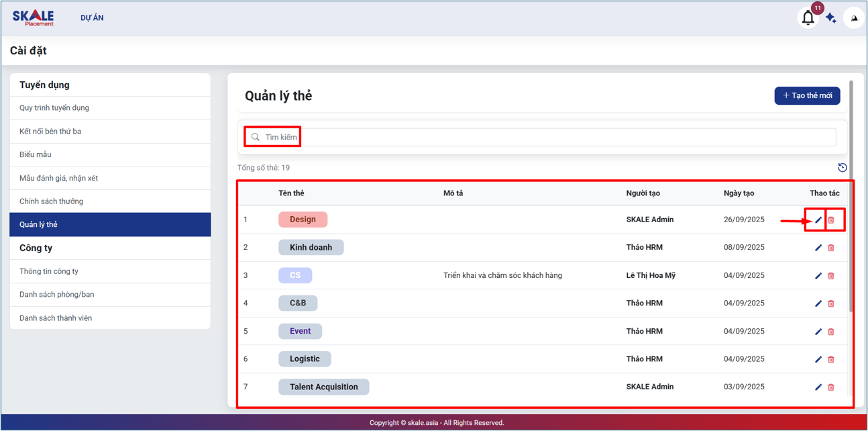The width and height of the screenshot is (868, 431).
Task: Click the user avatar in top-right
Action: click(854, 18)
